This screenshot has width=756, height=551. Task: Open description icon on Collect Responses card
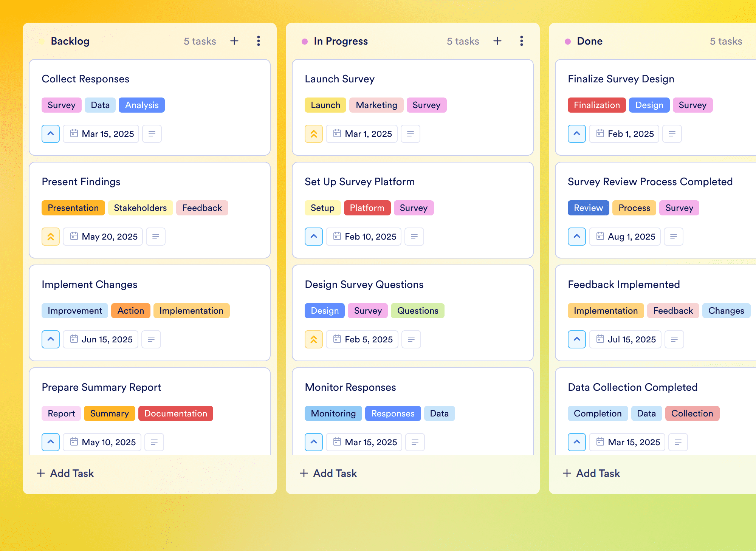click(x=152, y=134)
